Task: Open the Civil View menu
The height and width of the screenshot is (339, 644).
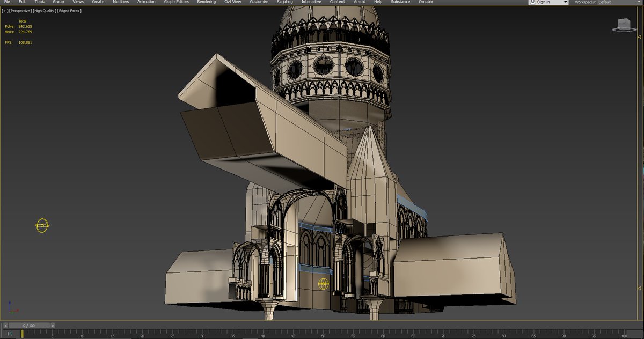Action: click(232, 2)
